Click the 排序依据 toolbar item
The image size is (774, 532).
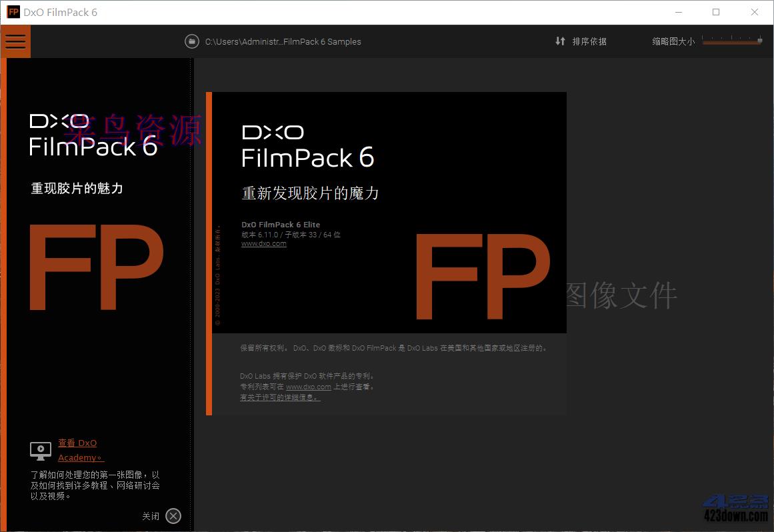tap(589, 41)
